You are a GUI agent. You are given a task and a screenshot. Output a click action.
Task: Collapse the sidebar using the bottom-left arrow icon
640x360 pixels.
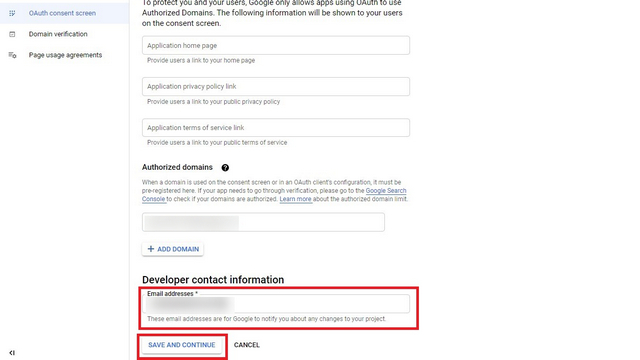tap(12, 353)
